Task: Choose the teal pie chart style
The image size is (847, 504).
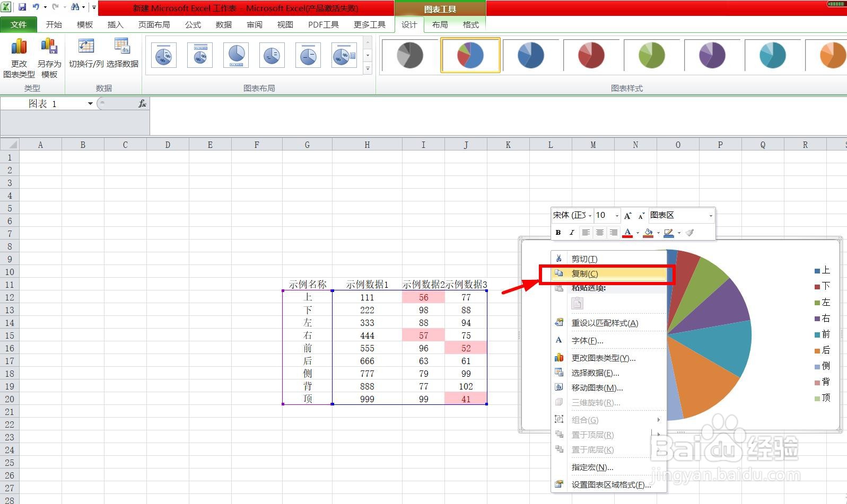Action: [773, 55]
